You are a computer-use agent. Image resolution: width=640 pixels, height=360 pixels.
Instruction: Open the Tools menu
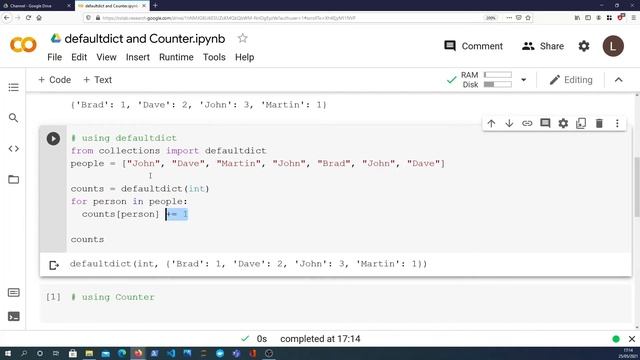[x=214, y=57]
